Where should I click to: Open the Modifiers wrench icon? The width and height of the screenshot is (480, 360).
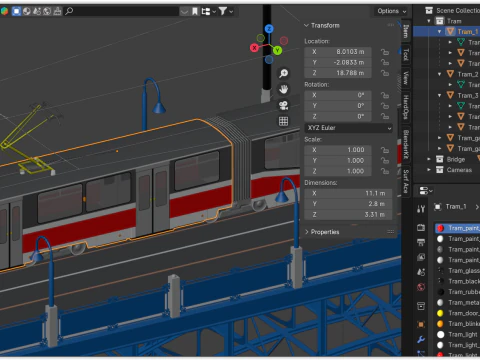421,340
